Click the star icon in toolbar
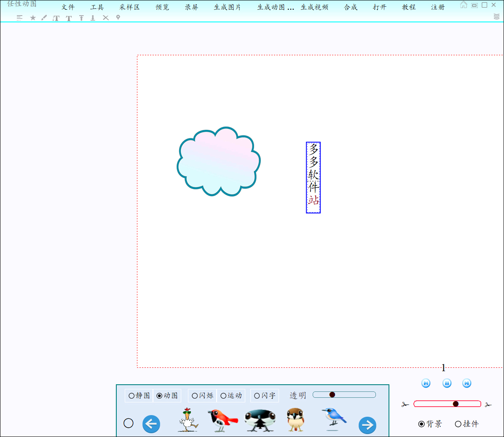The height and width of the screenshot is (437, 504). 33,18
